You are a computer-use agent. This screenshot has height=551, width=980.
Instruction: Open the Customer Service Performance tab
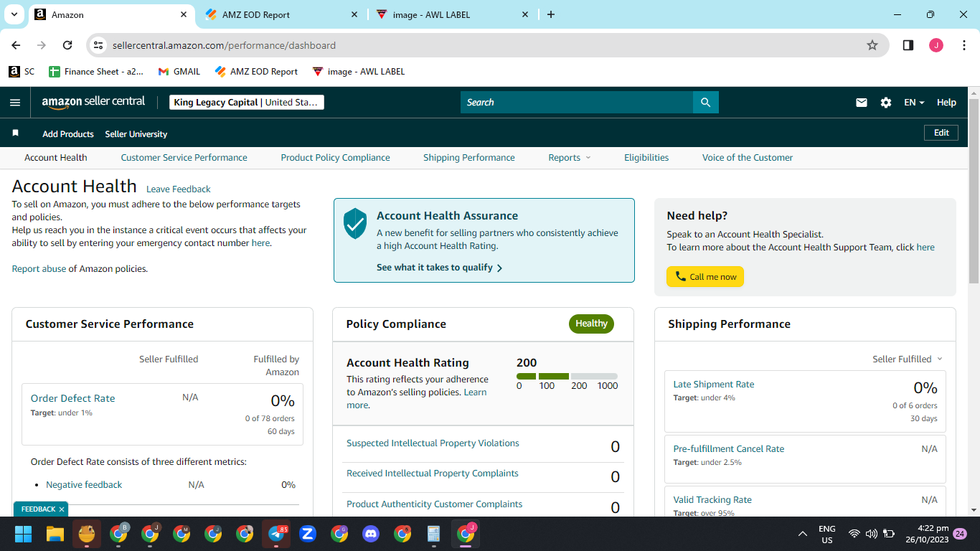pos(184,158)
